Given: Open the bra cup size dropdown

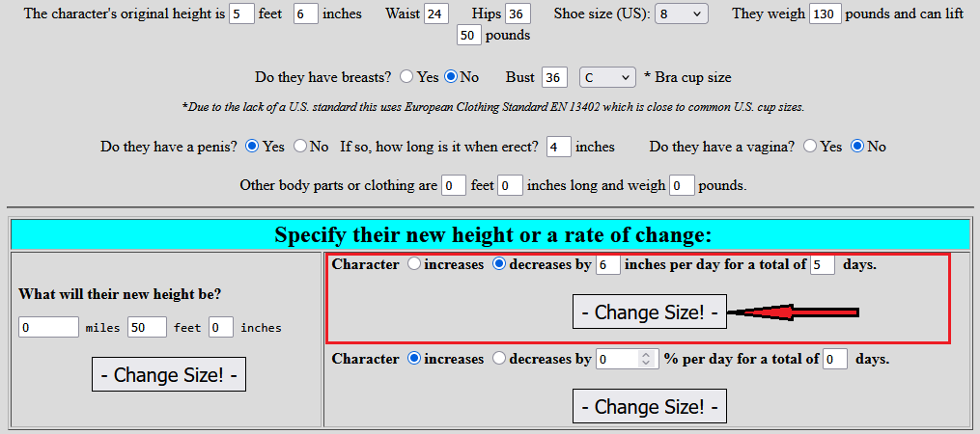Looking at the screenshot, I should (x=607, y=77).
